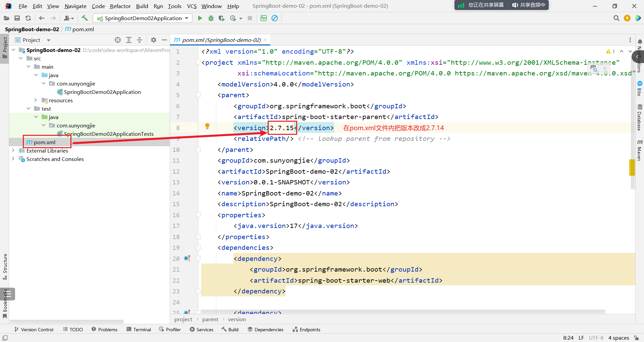644x342 pixels.
Task: Fold properties tag at line 16
Action: click(x=198, y=215)
